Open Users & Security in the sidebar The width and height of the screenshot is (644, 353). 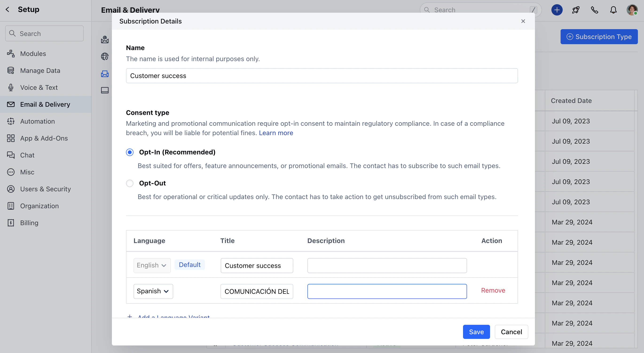(x=46, y=189)
